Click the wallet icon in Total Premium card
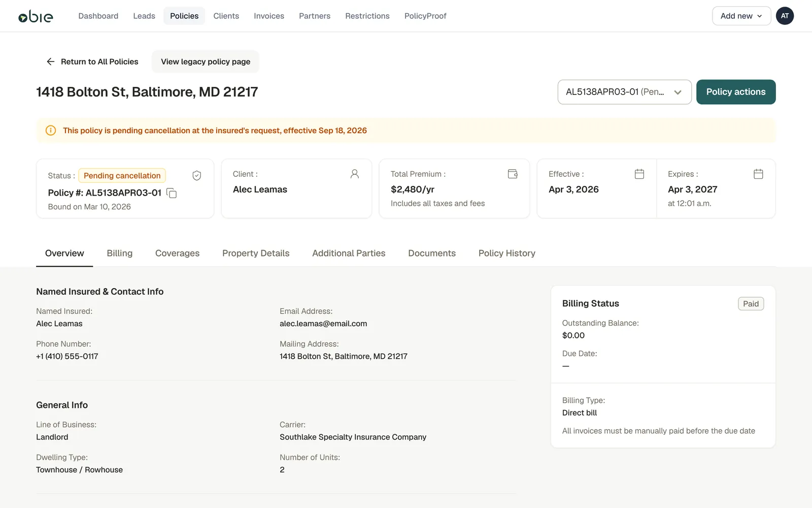 [x=513, y=174]
